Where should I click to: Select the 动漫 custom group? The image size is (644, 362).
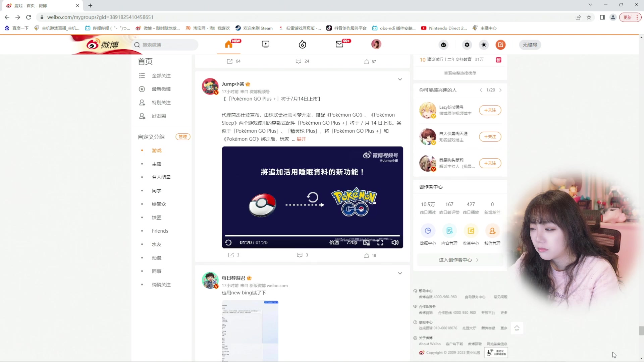click(x=157, y=258)
